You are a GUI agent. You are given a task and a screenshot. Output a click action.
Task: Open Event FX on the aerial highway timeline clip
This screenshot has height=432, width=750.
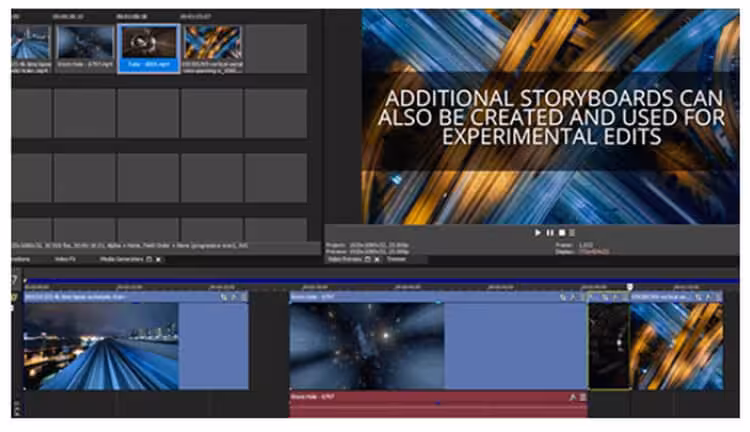(708, 297)
